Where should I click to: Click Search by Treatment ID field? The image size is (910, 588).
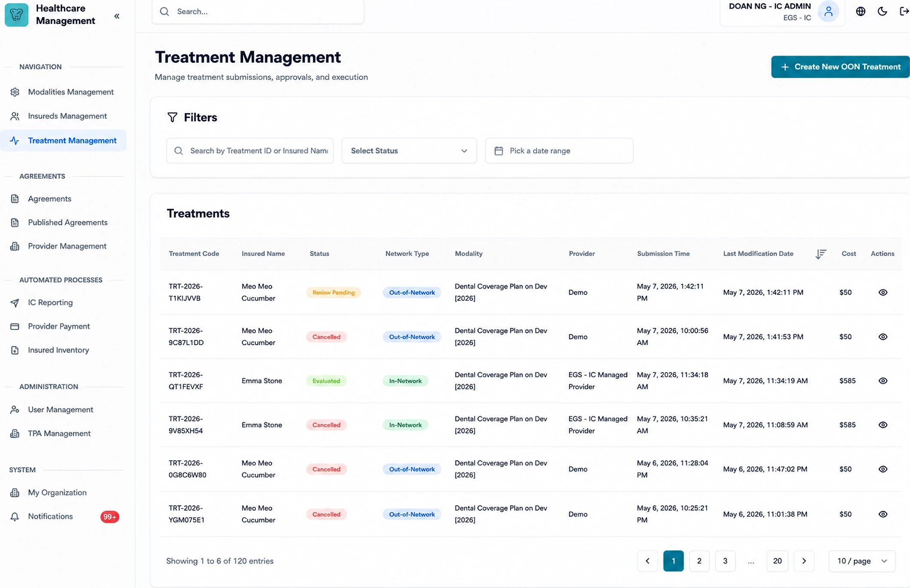coord(250,151)
